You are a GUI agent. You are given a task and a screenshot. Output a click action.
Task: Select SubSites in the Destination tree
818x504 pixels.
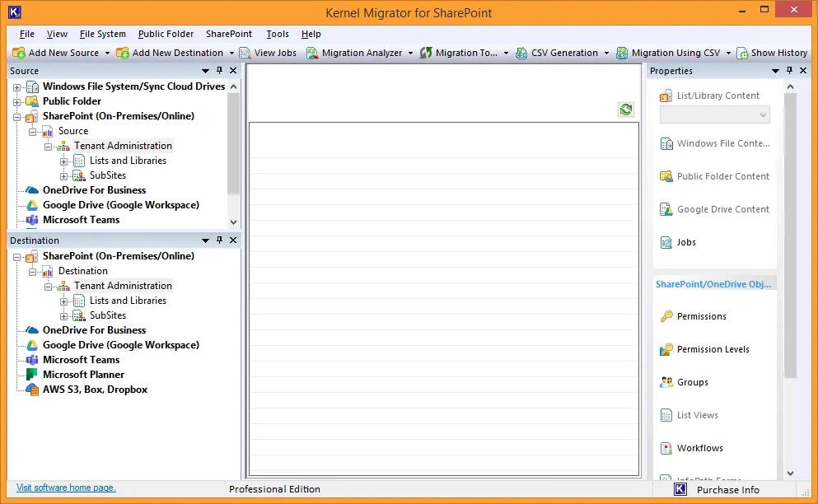[x=107, y=315]
